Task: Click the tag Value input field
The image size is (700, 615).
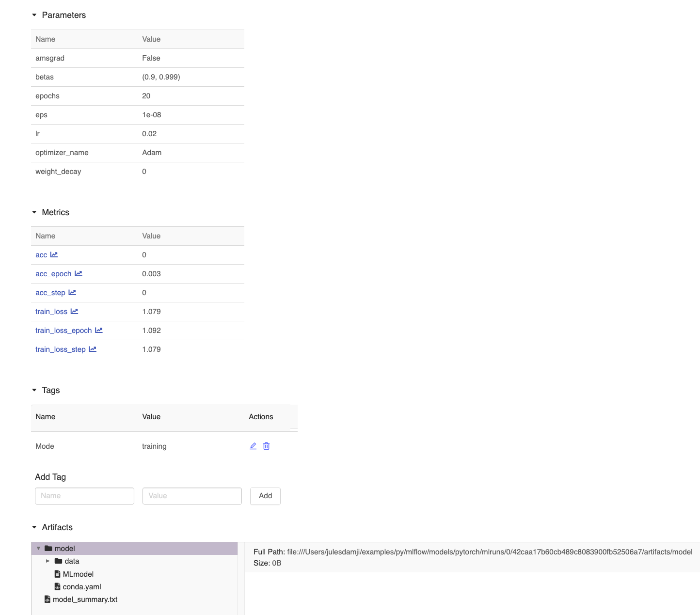Action: click(192, 496)
